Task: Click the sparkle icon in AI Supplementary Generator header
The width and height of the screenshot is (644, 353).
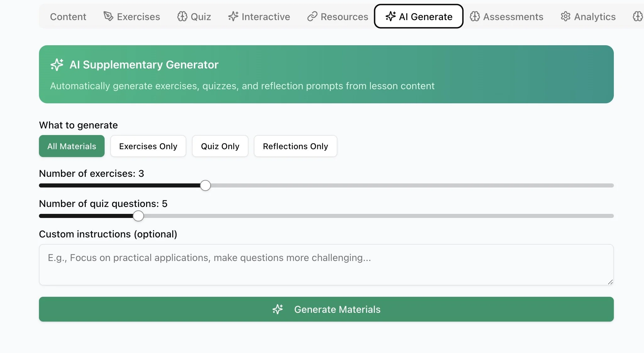Action: point(57,65)
